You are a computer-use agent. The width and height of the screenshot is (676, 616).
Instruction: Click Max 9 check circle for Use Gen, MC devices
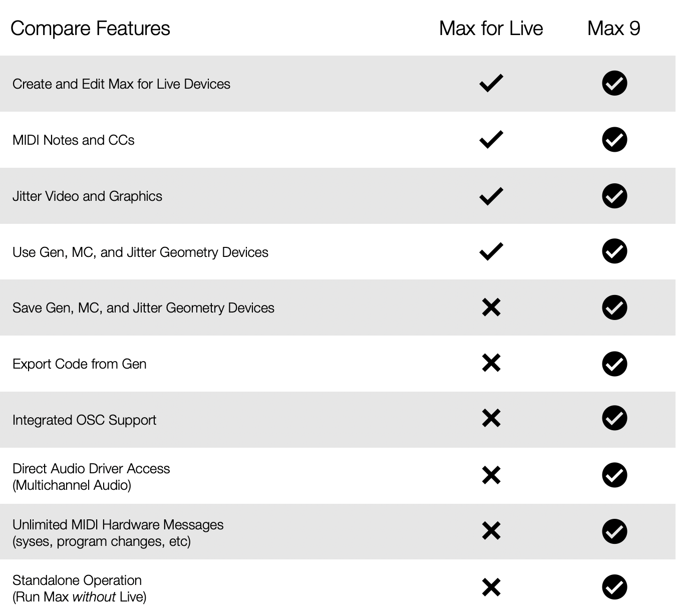tap(614, 251)
